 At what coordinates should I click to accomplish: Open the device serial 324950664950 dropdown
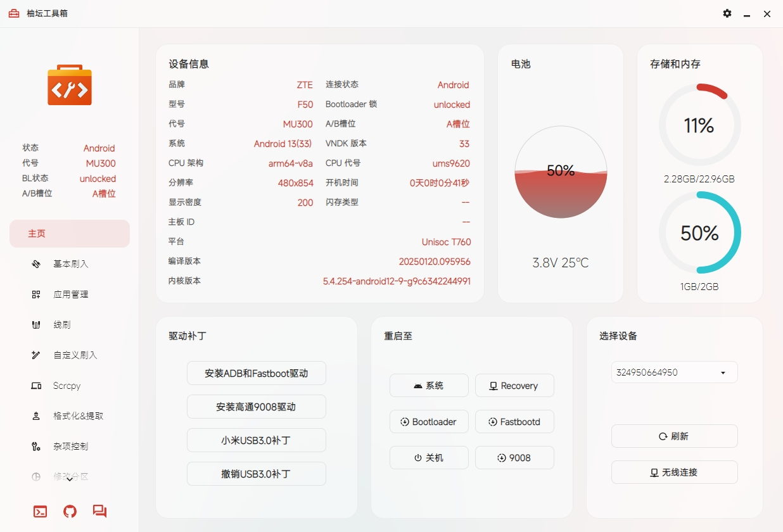pyautogui.click(x=674, y=372)
